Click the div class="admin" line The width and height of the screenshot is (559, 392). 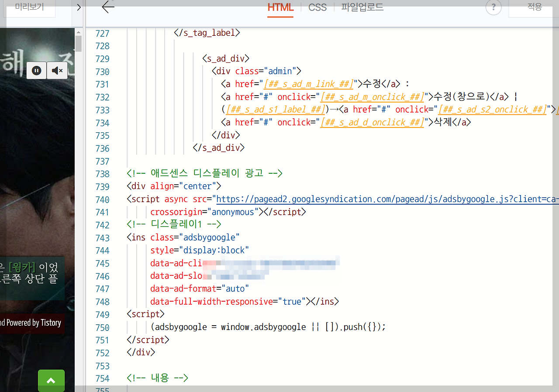(256, 71)
